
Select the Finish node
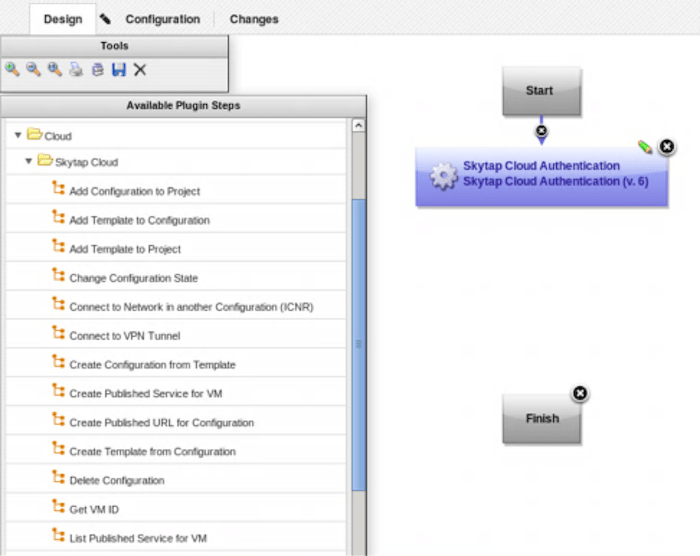tap(542, 419)
